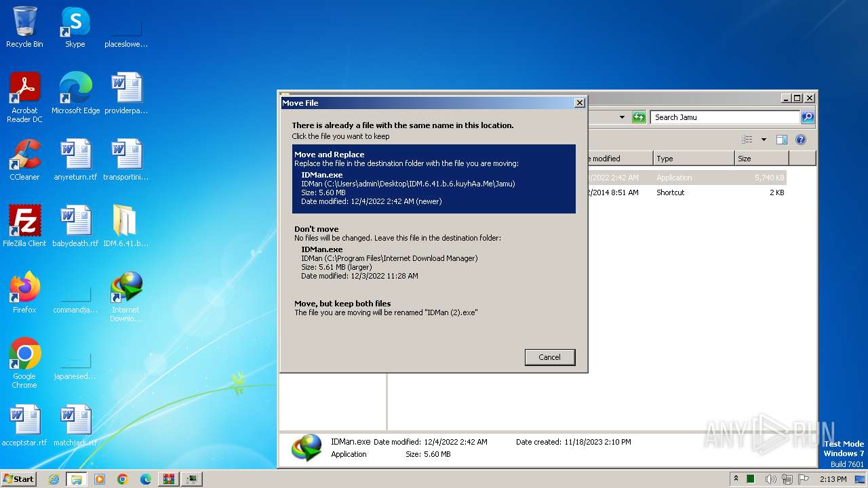Open the address bar history dropdown
Viewport: 868px width, 488px height.
(x=622, y=117)
